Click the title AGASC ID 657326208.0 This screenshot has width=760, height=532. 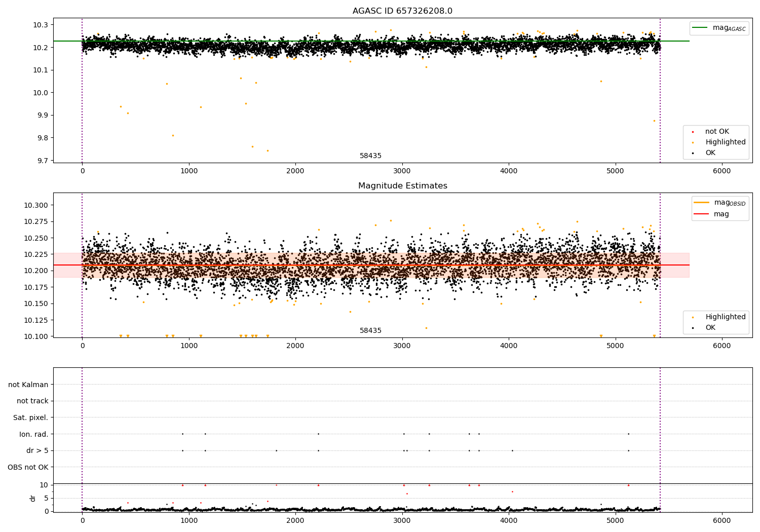click(402, 11)
